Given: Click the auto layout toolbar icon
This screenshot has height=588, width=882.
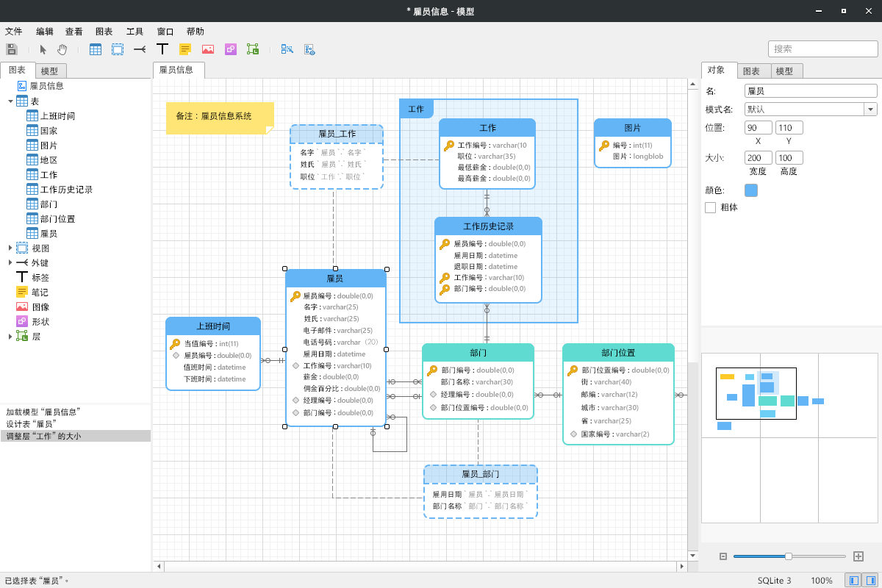Looking at the screenshot, I should pyautogui.click(x=287, y=49).
